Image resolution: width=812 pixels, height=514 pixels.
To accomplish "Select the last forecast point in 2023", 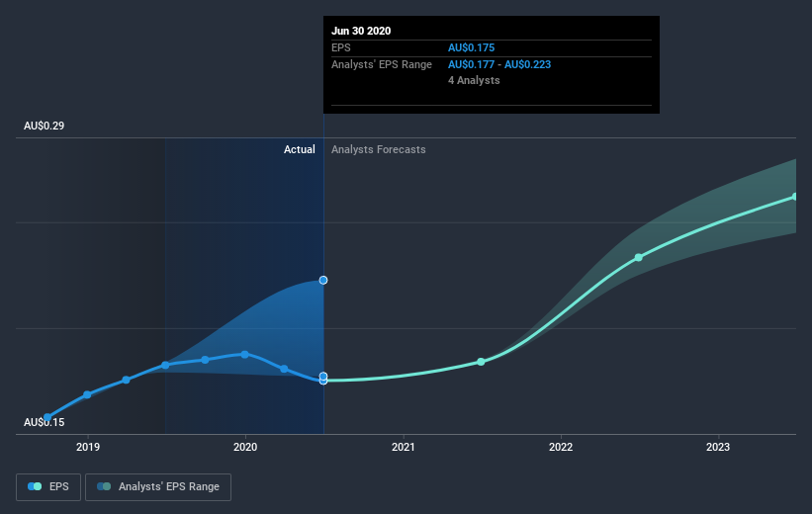I will pos(795,197).
